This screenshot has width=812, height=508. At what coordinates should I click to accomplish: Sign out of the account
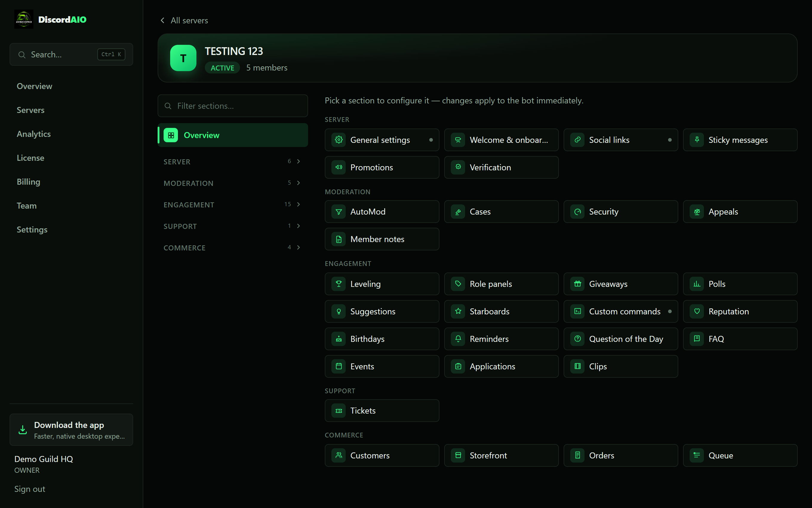[30, 489]
